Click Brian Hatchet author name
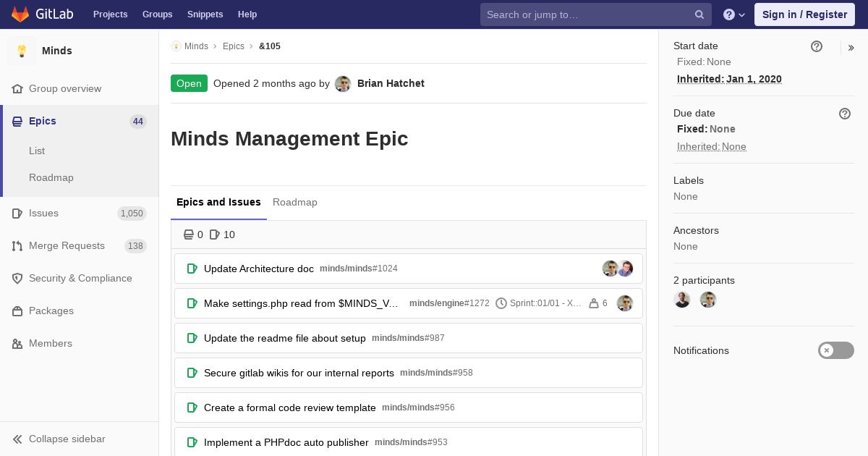 [x=391, y=84]
